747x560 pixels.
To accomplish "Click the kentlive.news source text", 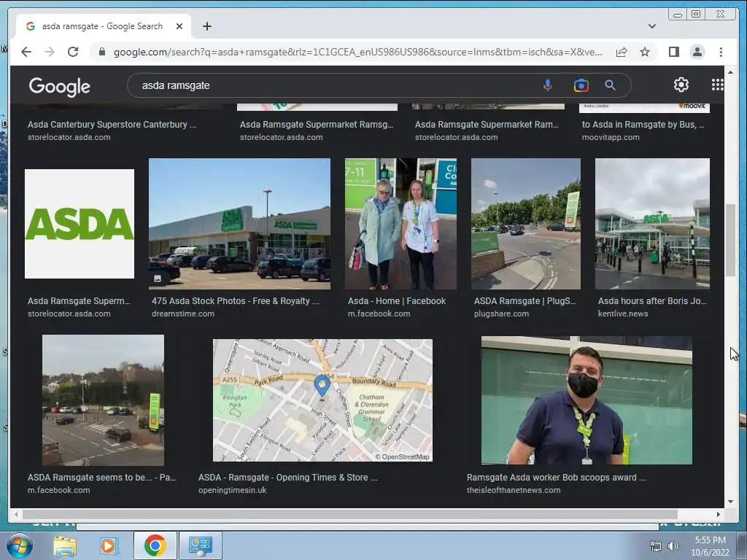I will click(623, 314).
